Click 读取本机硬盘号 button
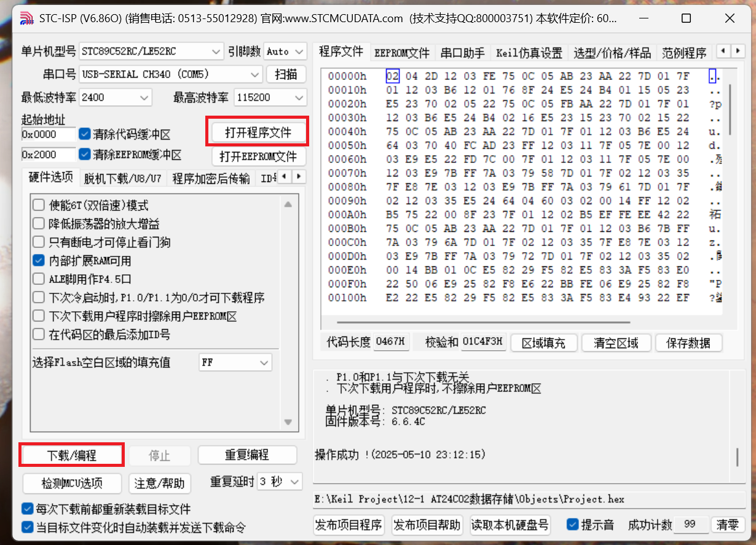756x545 pixels. [x=510, y=525]
